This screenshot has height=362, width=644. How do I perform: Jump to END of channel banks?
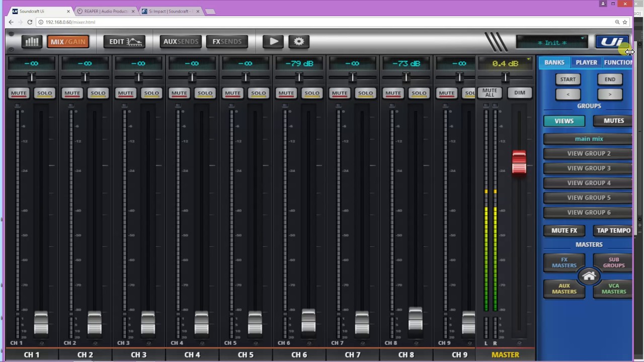(x=610, y=79)
